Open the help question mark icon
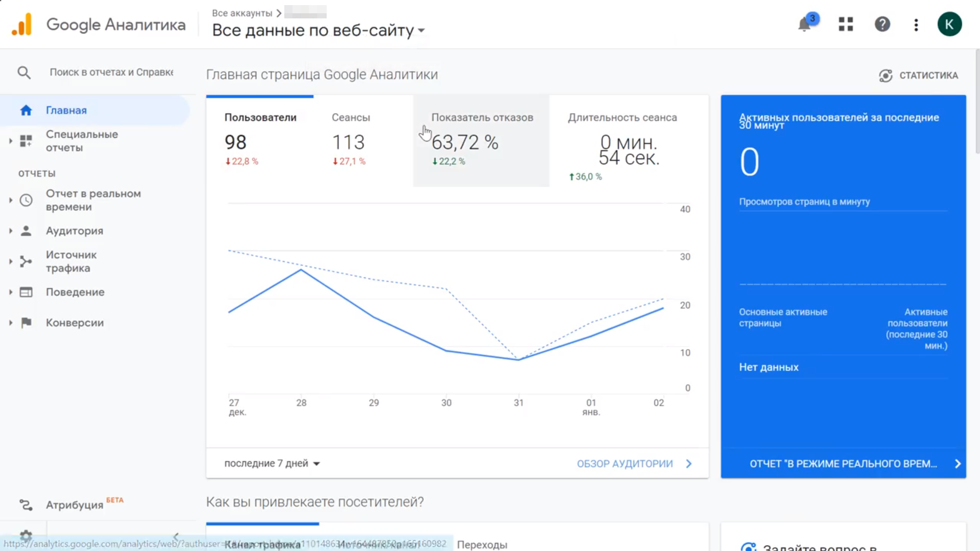 (x=882, y=24)
